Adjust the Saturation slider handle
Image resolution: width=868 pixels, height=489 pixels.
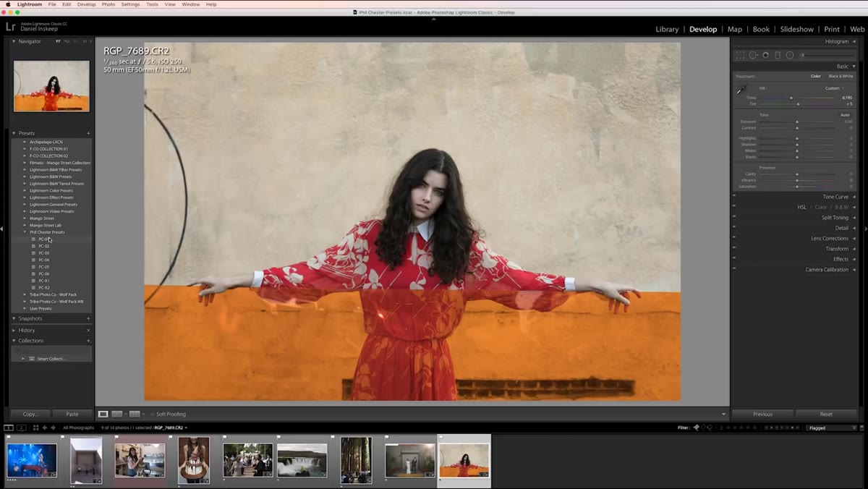coord(797,187)
